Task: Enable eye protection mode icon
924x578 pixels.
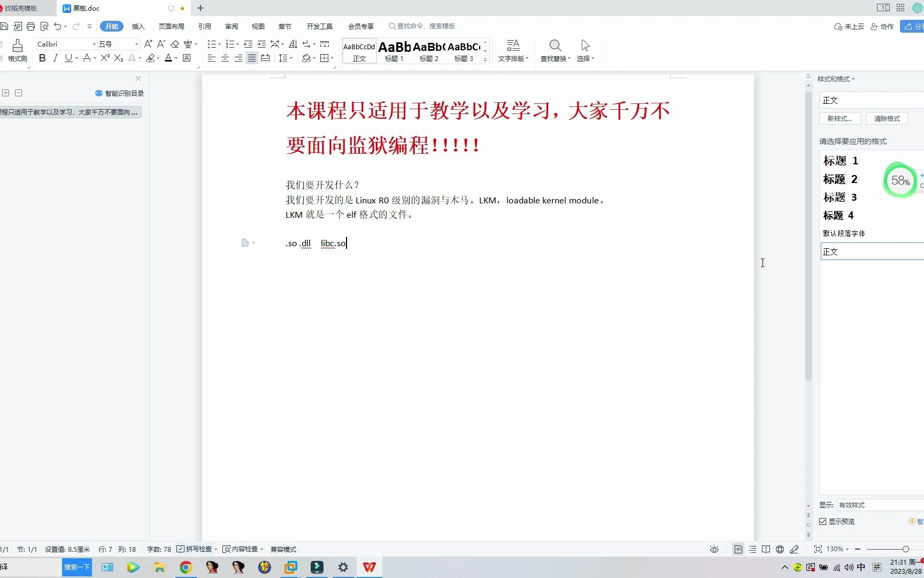Action: [x=714, y=549]
